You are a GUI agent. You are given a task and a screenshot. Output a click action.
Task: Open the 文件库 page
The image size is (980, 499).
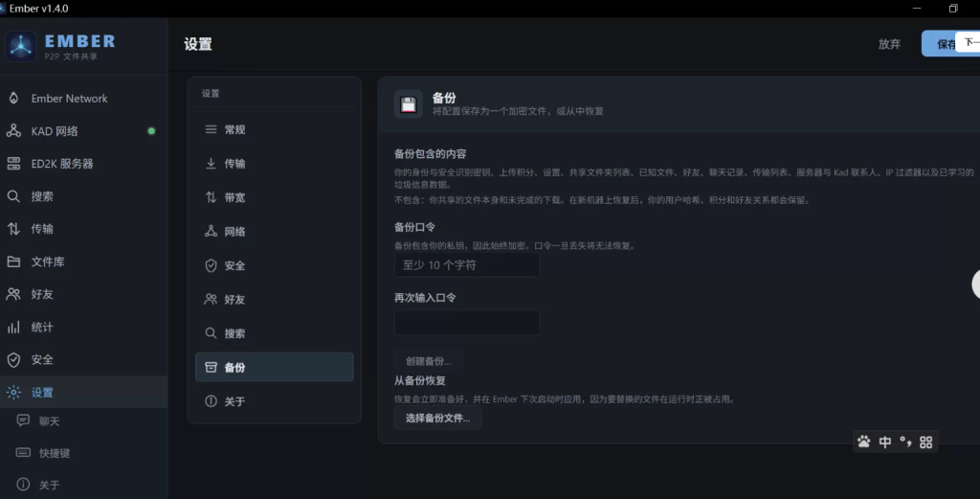[84, 261]
